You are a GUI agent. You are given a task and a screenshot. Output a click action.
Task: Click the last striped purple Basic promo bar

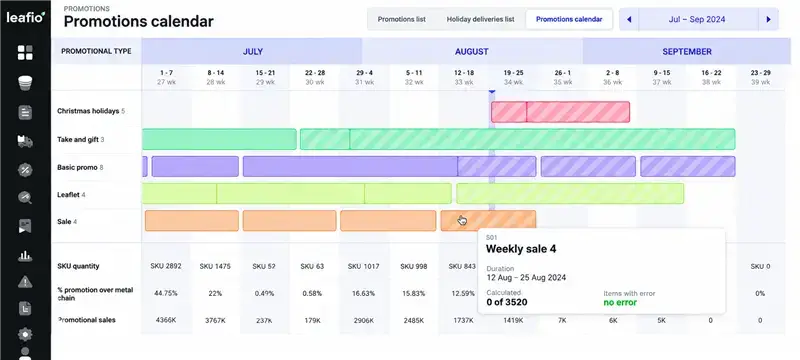click(688, 167)
